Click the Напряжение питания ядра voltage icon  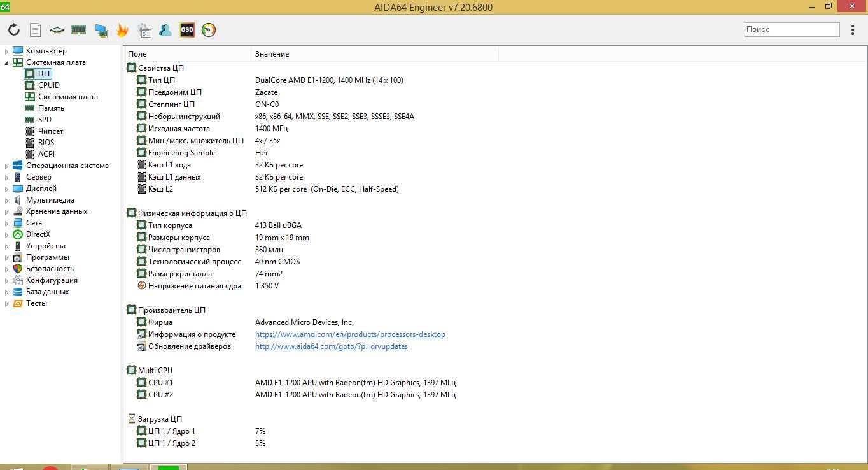coord(142,286)
